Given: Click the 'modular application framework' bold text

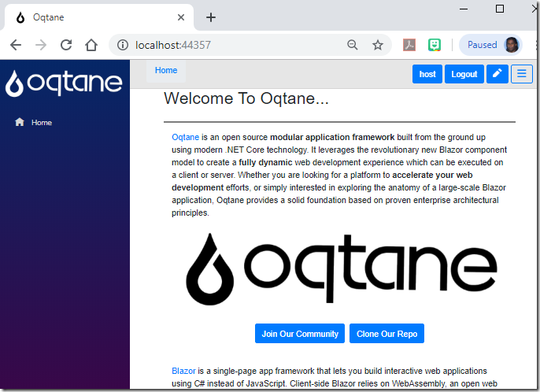Looking at the screenshot, I should 332,137.
